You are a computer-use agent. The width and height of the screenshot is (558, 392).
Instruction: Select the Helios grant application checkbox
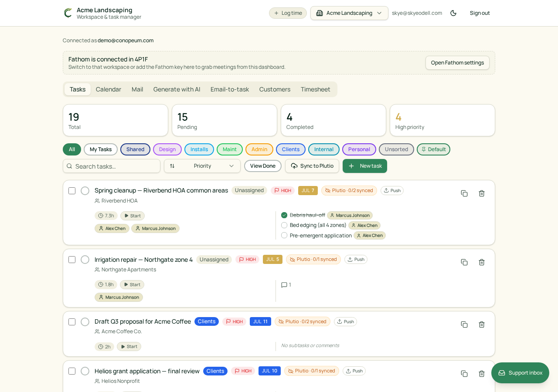click(x=72, y=371)
